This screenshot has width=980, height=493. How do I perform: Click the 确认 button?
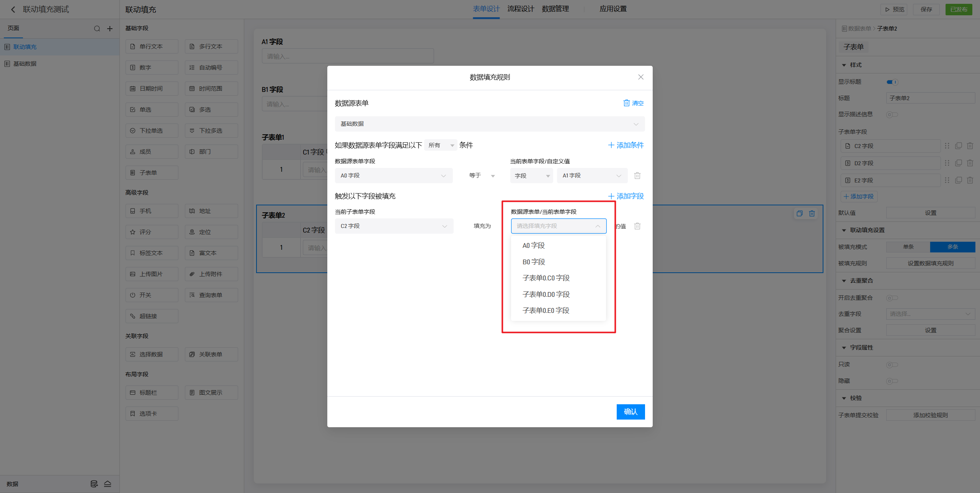point(630,412)
